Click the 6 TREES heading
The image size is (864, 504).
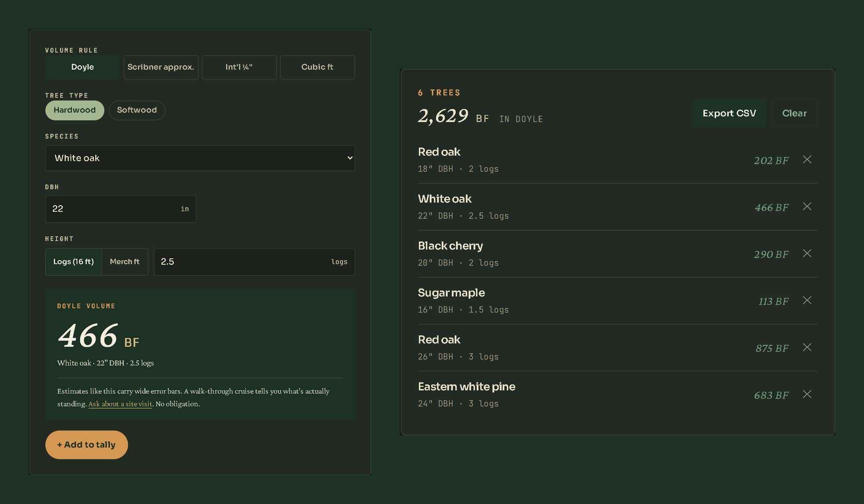click(439, 93)
